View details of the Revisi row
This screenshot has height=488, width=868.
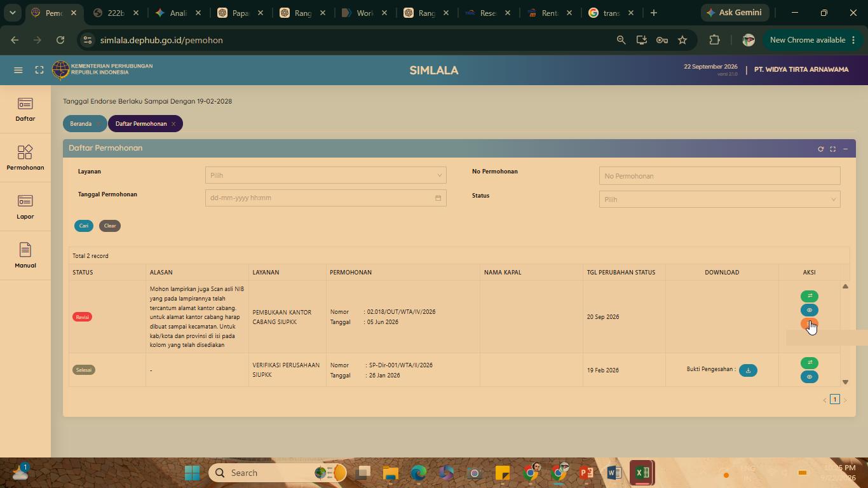click(809, 310)
